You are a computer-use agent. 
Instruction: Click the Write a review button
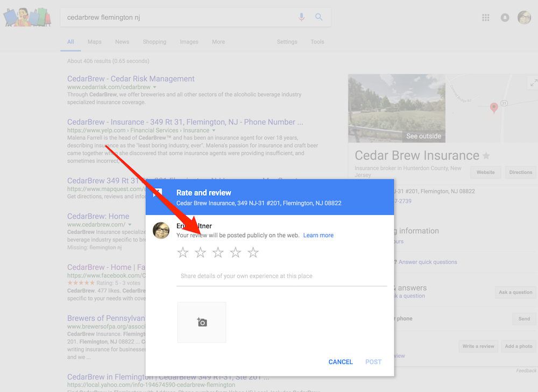[478, 346]
